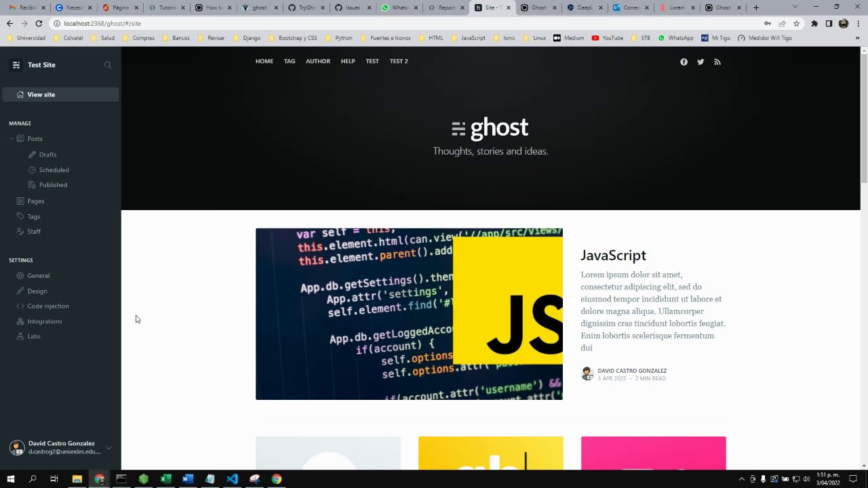
Task: Open the Medium bookmark
Action: (x=569, y=38)
